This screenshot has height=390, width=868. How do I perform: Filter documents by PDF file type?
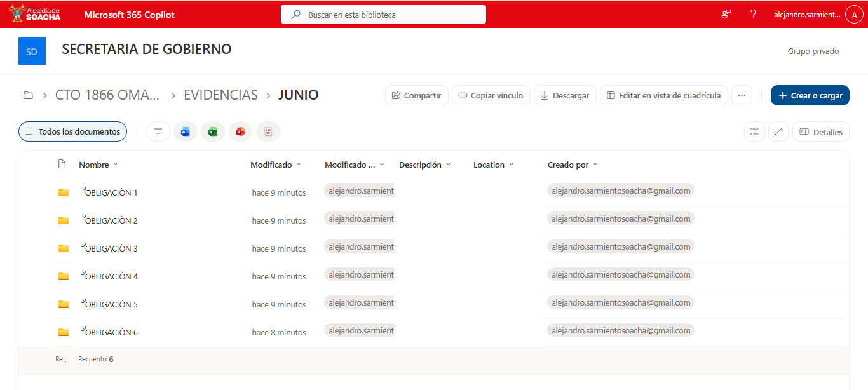pos(268,131)
